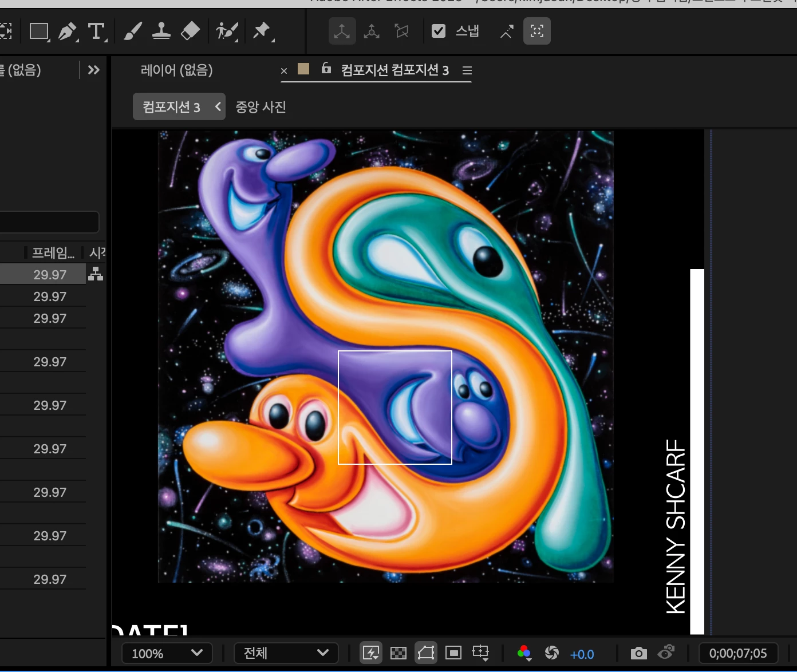Select the Roto Brush tool
797x672 pixels.
coord(227,31)
